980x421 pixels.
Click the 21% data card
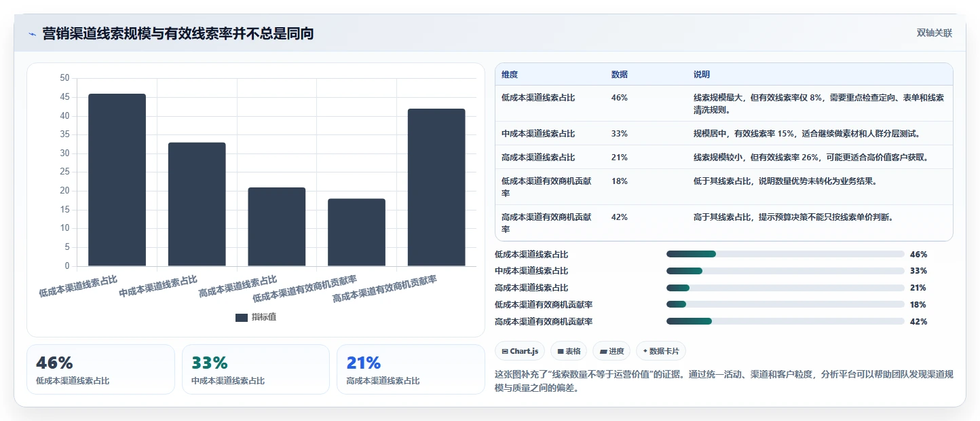coord(411,369)
